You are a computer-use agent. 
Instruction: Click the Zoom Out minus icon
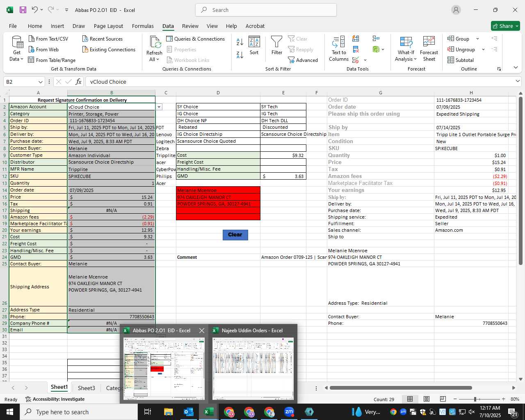(x=455, y=399)
